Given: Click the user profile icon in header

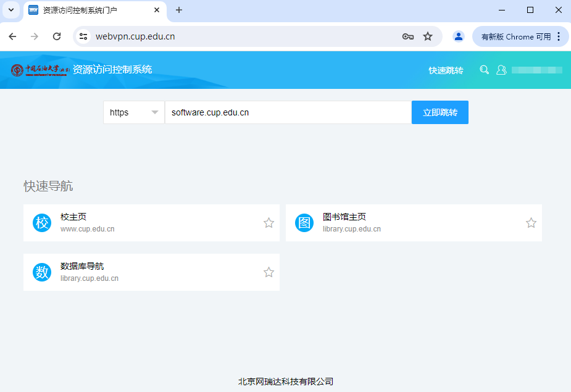Looking at the screenshot, I should [x=501, y=70].
